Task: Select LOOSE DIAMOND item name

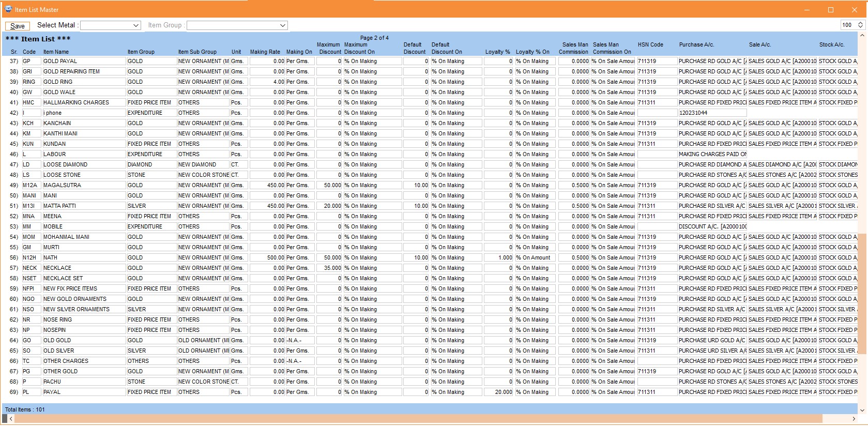Action: click(x=84, y=164)
